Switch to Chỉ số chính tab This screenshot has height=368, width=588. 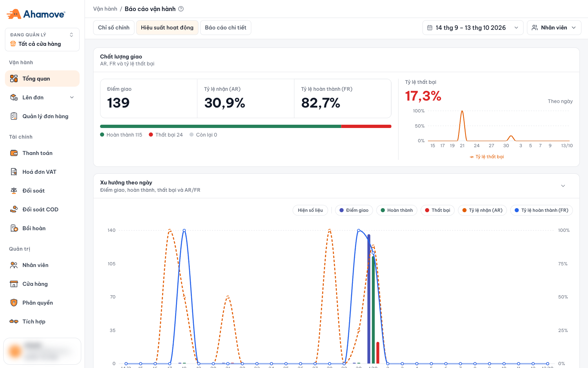[114, 28]
